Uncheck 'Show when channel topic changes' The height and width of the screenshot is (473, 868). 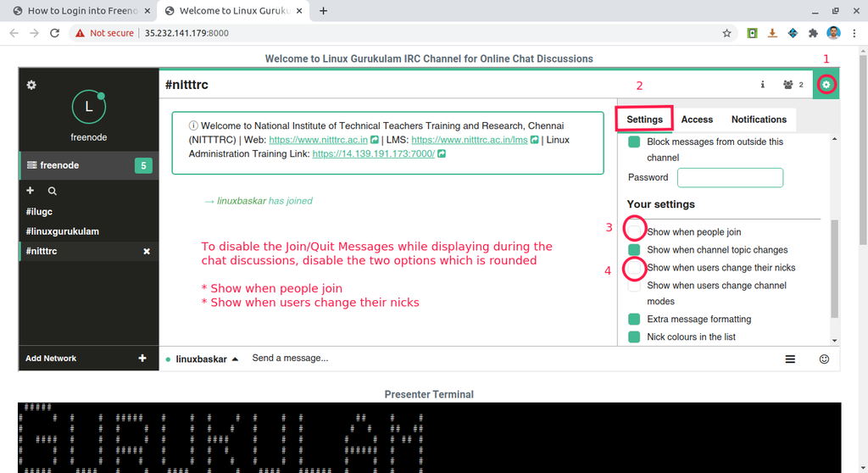[634, 250]
